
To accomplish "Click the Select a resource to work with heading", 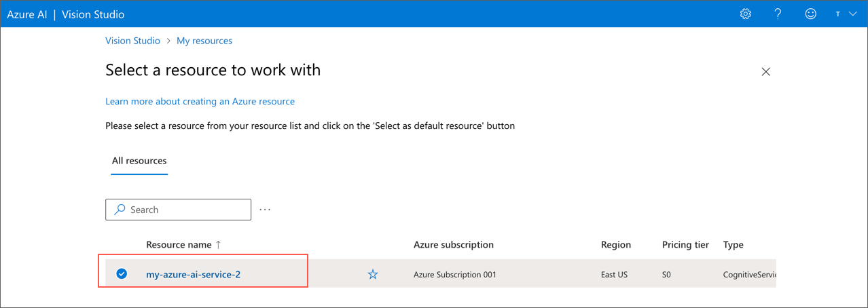I will click(x=213, y=70).
